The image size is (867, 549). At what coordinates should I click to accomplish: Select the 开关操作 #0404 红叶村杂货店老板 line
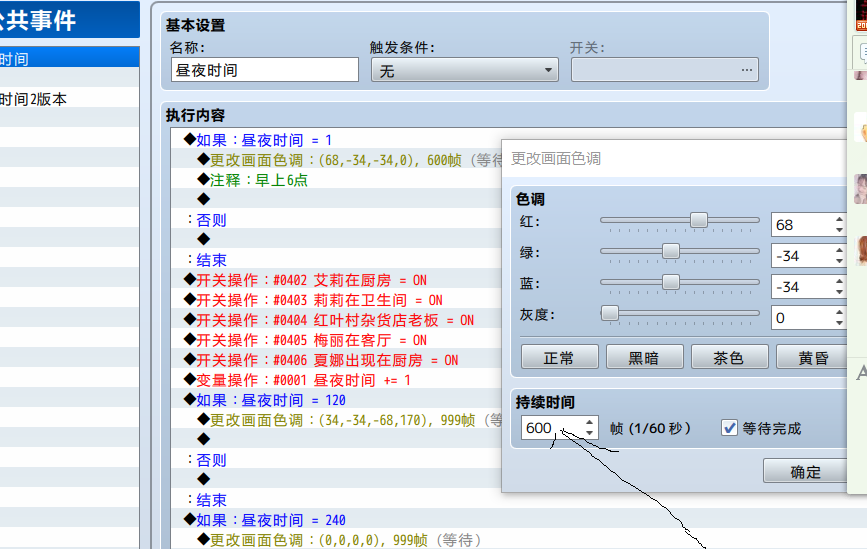329,320
